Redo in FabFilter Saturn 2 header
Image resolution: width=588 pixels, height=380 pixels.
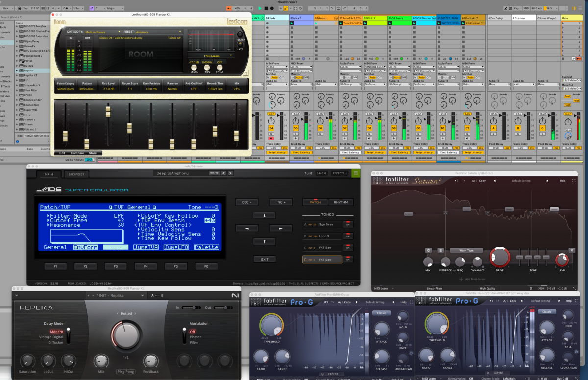pos(464,180)
